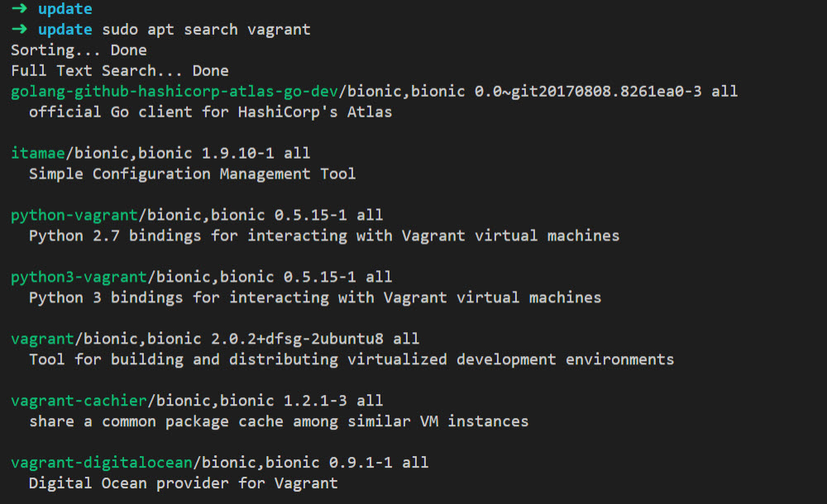This screenshot has width=827, height=504.
Task: Select the vagrant-cachier package name
Action: [x=79, y=401]
